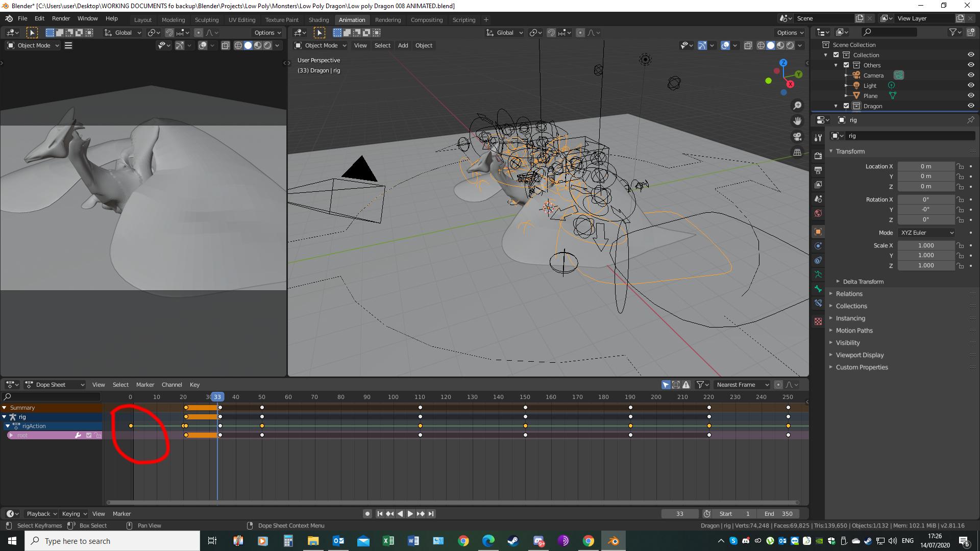Switch to the Scripting workspace tab
Screen dimensions: 980x551
463,20
